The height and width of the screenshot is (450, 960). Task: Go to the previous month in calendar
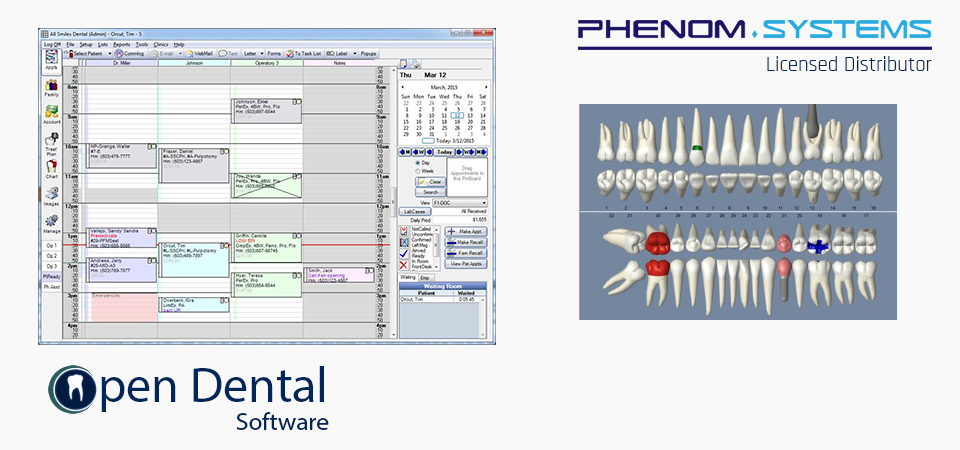coord(403,88)
